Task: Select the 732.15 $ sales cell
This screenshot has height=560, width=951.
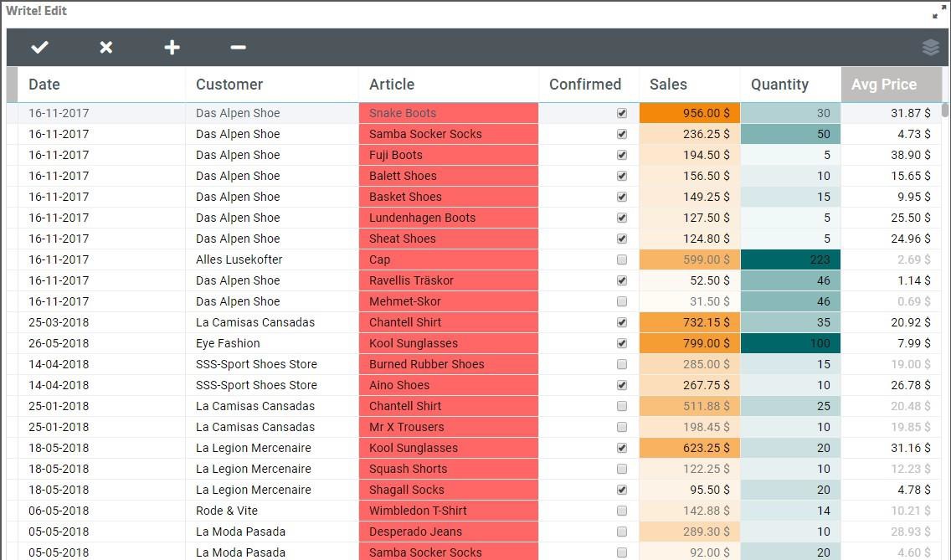Action: click(690, 322)
